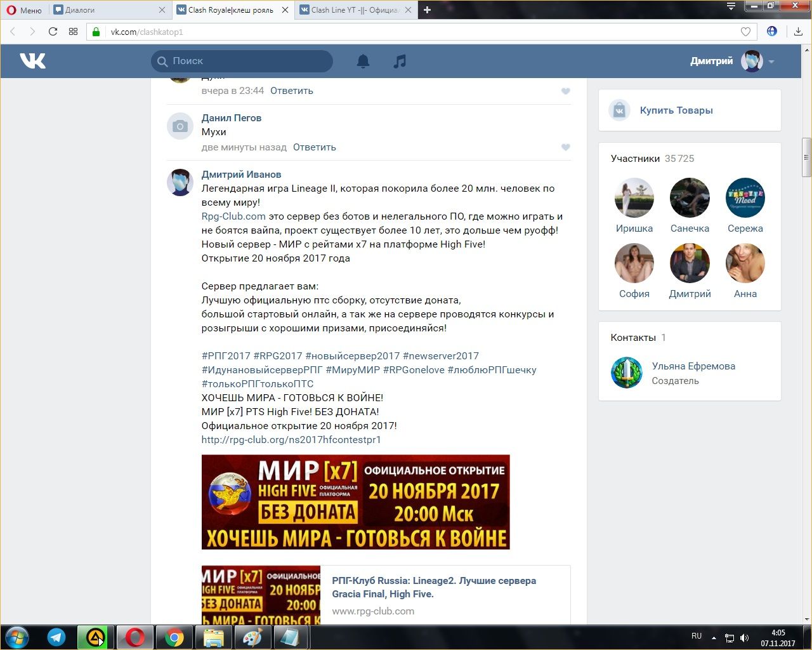Open the РПГ-Клуб Russia link preview title
This screenshot has height=650, width=812.
pyautogui.click(x=434, y=587)
